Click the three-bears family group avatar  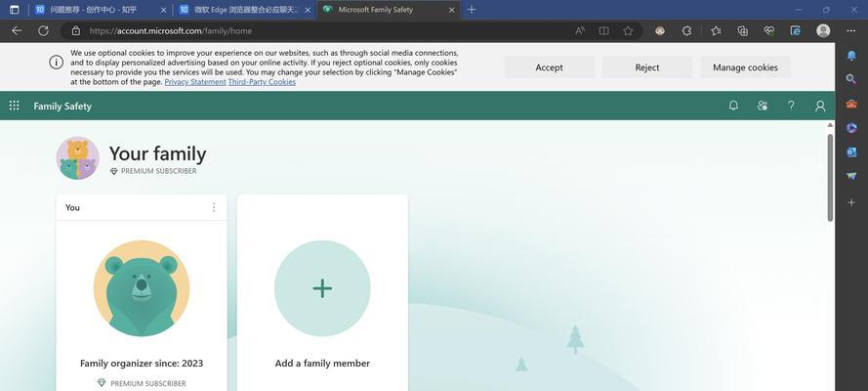[77, 157]
